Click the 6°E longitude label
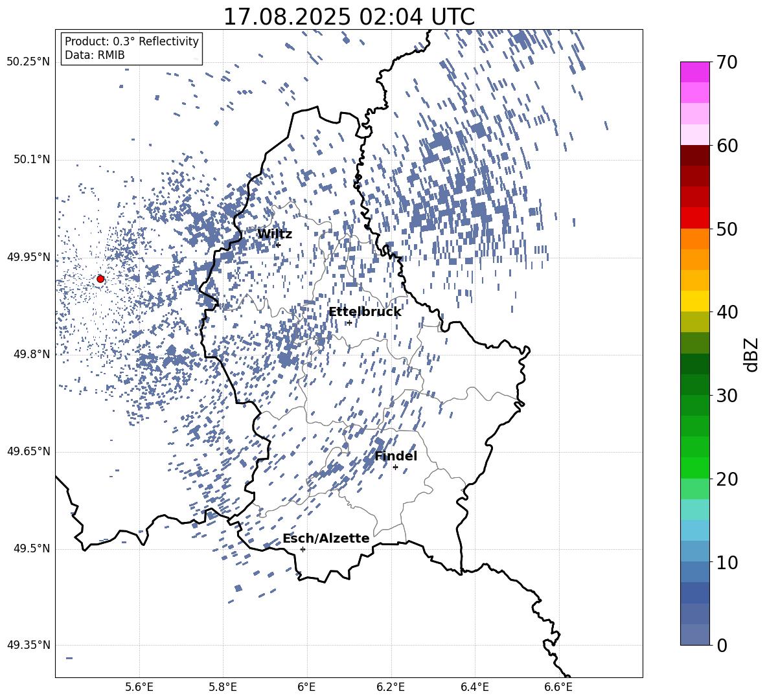The height and width of the screenshot is (700, 767). click(x=306, y=687)
